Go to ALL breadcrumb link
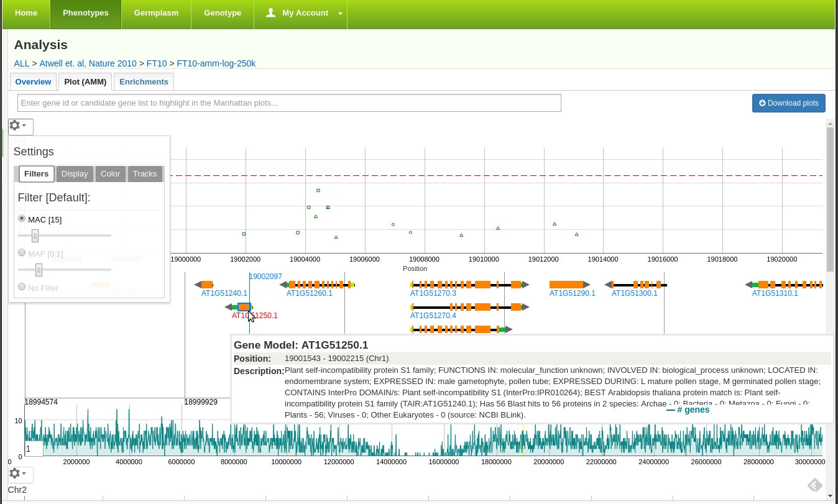The image size is (838, 504). coord(22,63)
